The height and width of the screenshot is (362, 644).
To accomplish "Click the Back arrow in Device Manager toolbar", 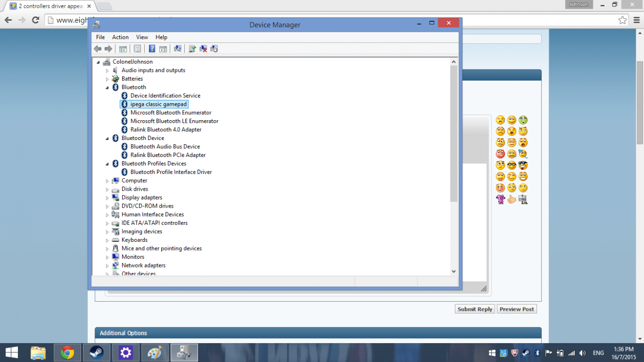I will click(98, 49).
